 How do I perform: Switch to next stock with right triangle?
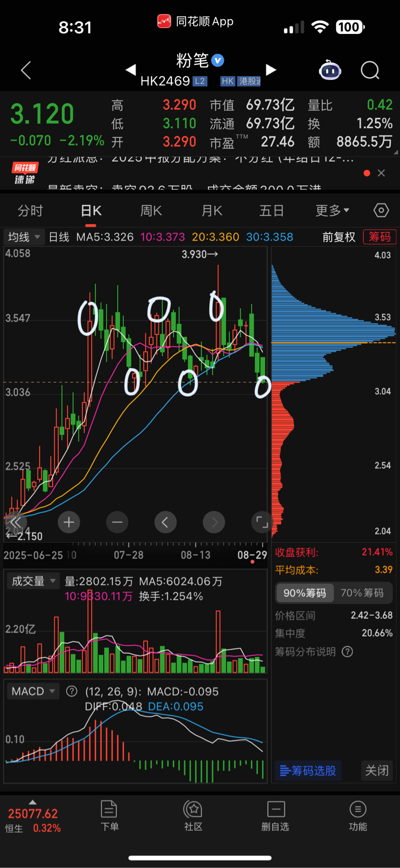[271, 70]
